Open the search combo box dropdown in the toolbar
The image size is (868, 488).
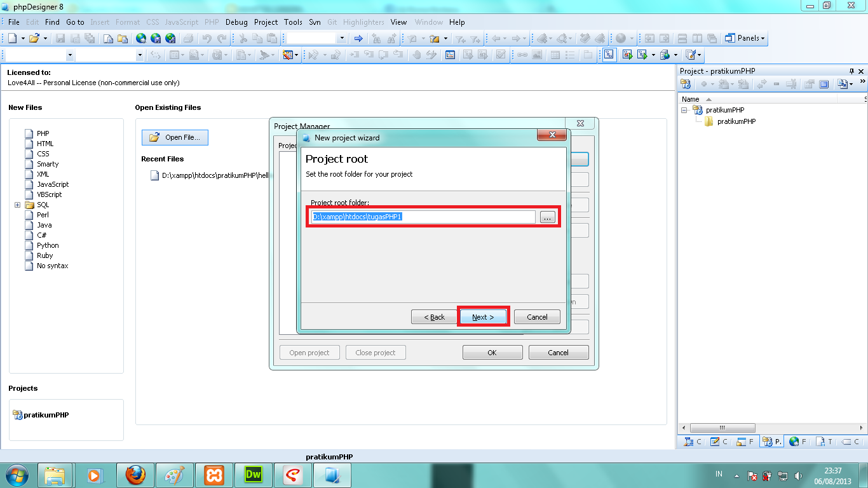click(342, 38)
